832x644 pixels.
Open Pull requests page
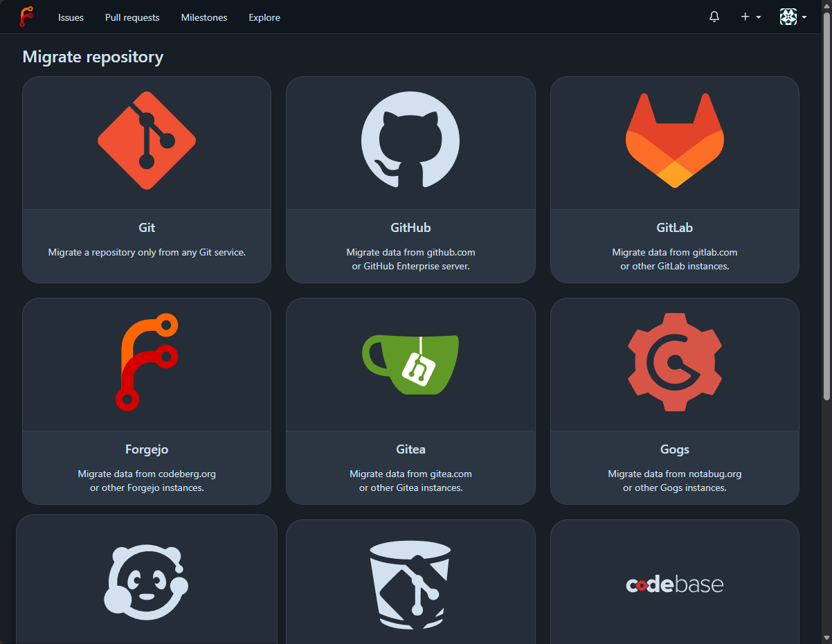click(132, 17)
